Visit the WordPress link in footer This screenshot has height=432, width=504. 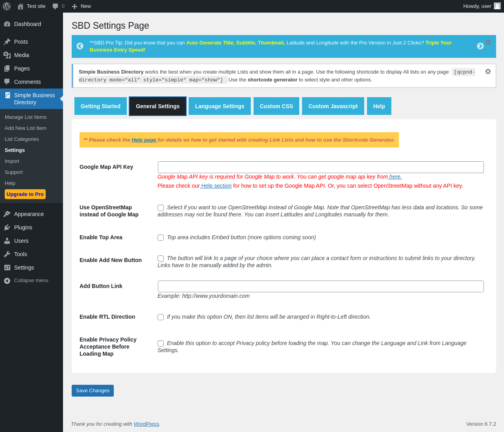click(146, 424)
